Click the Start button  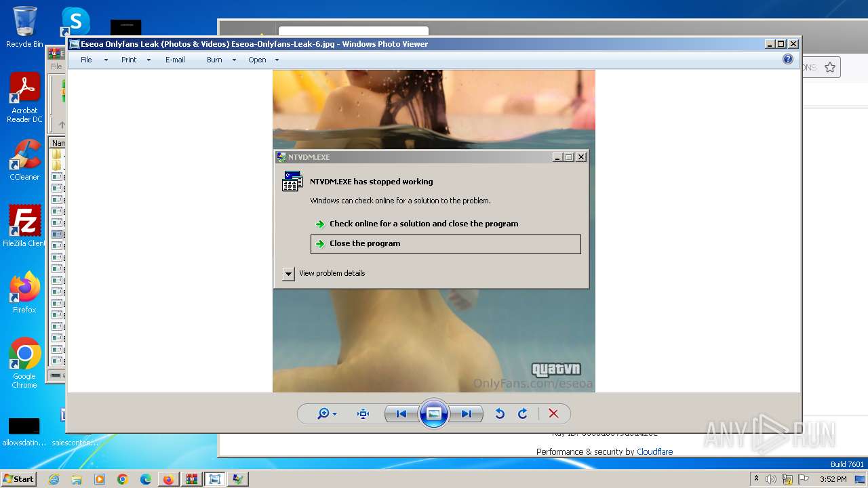coord(19,479)
